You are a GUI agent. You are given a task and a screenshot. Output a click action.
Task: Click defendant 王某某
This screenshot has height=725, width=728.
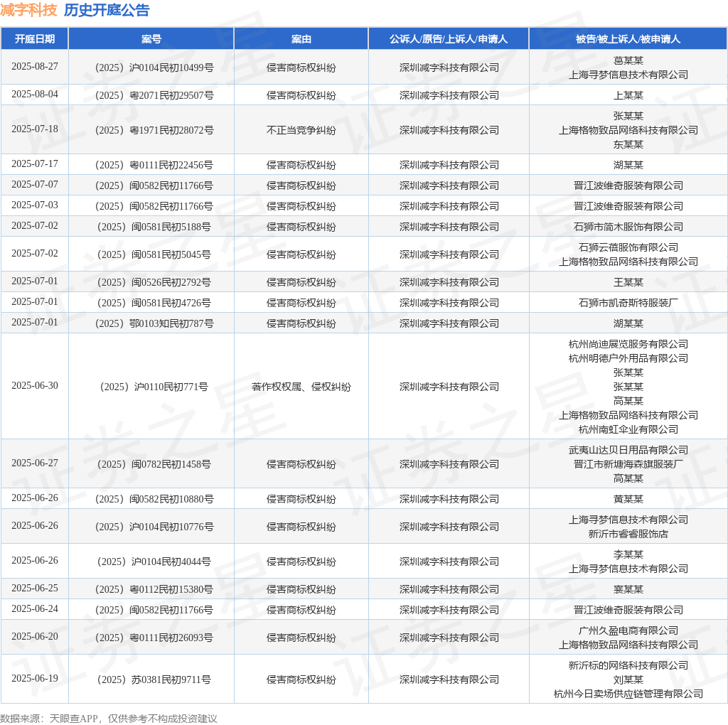(628, 282)
